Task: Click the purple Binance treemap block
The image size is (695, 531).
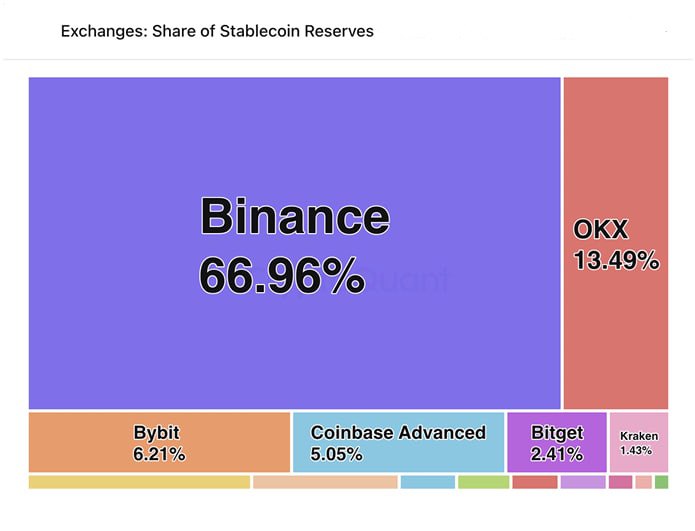Action: click(x=295, y=243)
